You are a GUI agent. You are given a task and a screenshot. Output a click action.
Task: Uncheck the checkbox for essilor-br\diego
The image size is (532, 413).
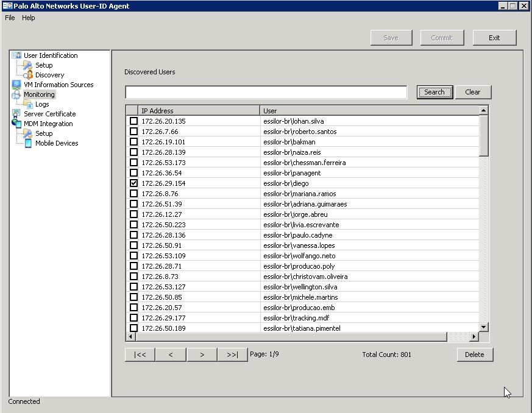[x=133, y=183]
